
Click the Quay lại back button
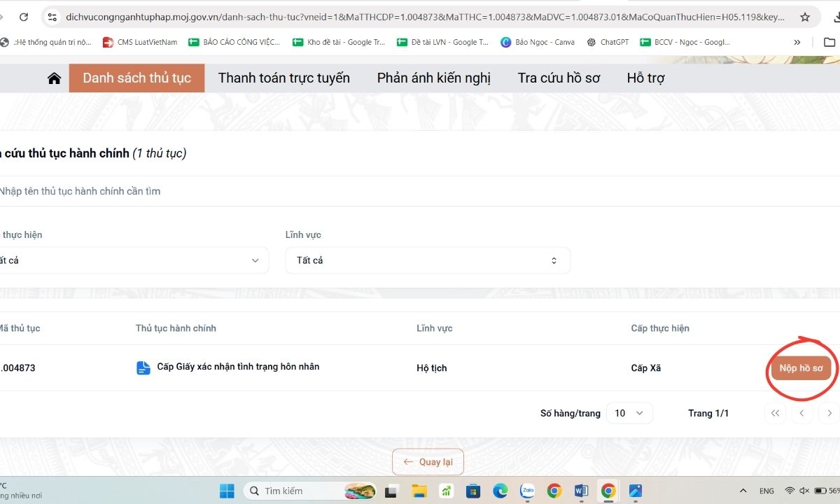(428, 462)
